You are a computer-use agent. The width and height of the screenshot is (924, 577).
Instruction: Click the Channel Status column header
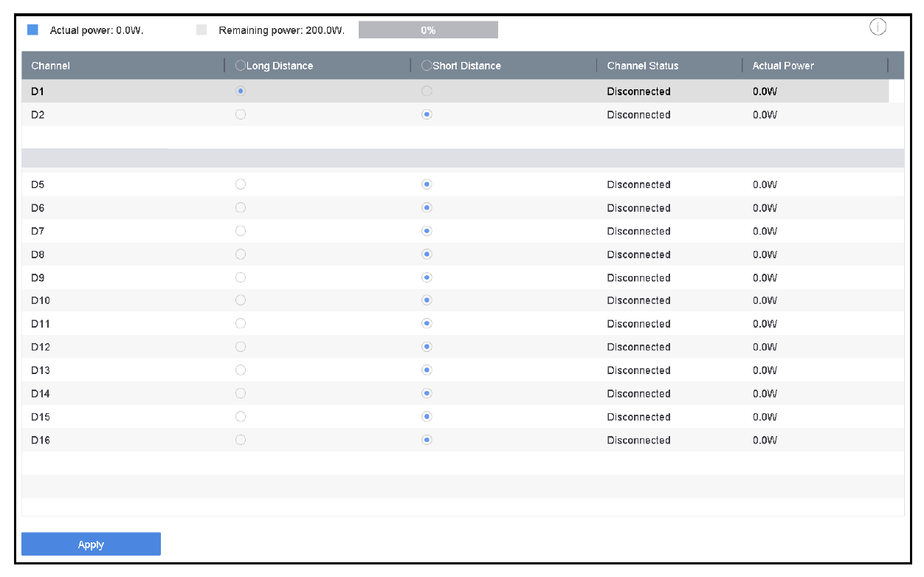[642, 66]
